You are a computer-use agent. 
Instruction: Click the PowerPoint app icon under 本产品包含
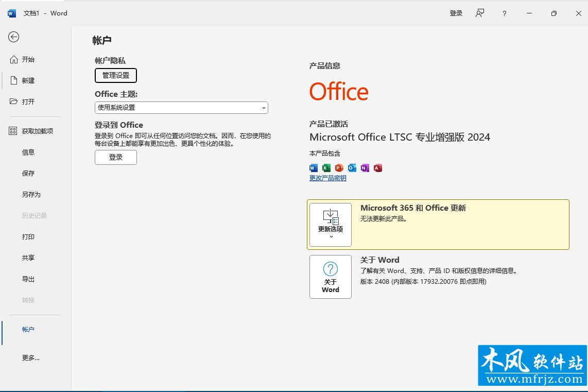coord(339,168)
